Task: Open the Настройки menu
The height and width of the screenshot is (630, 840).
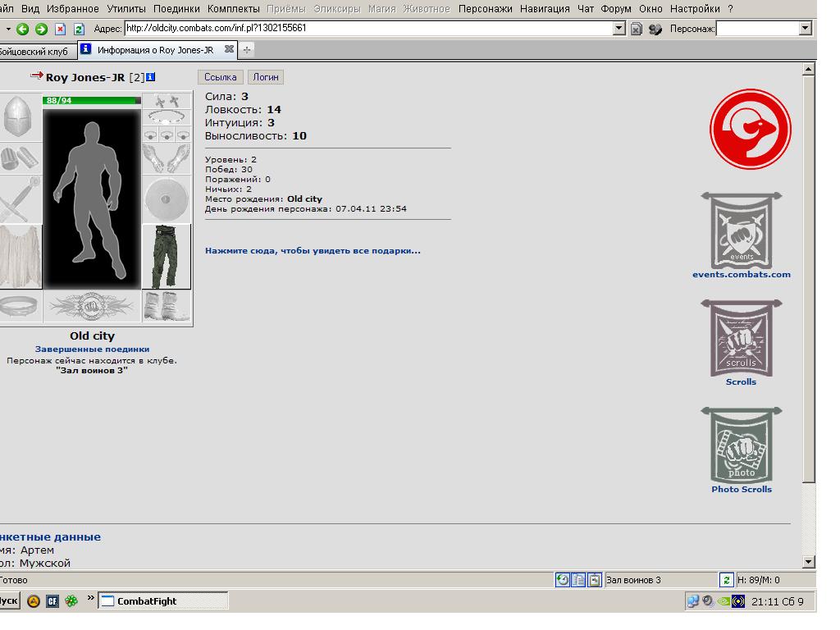Action: 695,9
